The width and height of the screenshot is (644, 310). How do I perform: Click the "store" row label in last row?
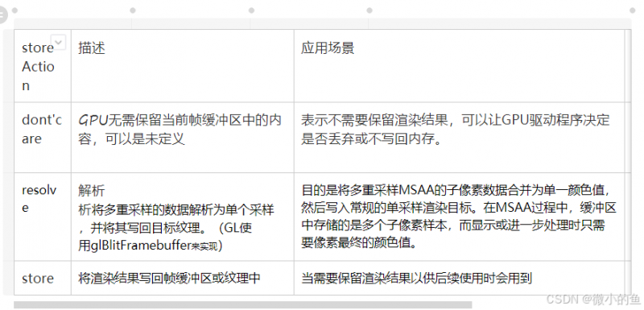click(x=38, y=279)
